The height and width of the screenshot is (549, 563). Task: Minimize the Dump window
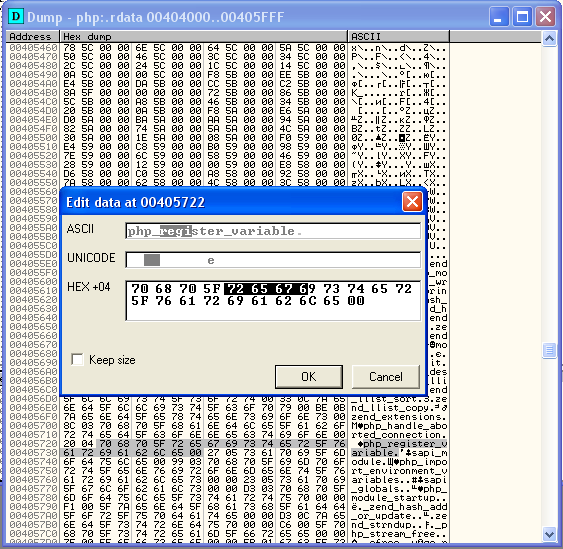tap(499, 17)
